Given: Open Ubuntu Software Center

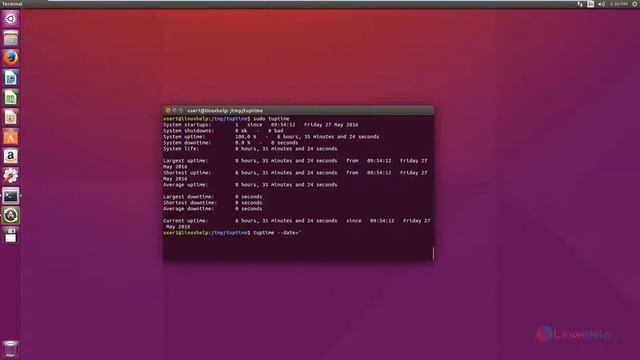Looking at the screenshot, I should [11, 137].
